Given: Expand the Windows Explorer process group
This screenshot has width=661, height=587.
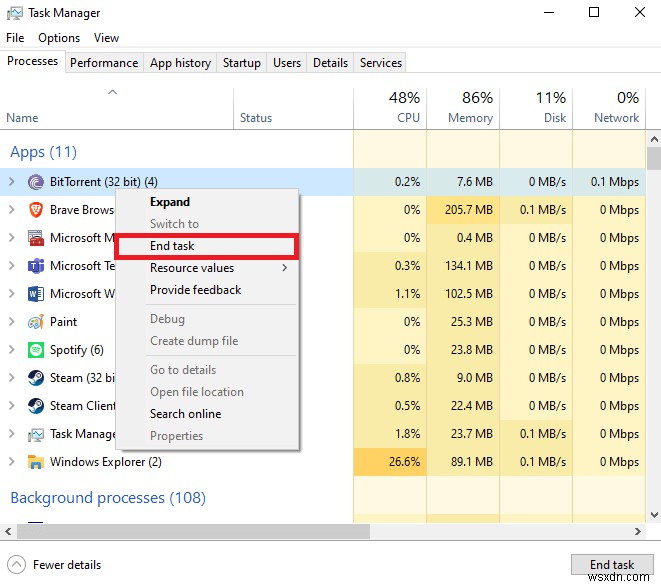Looking at the screenshot, I should point(12,462).
